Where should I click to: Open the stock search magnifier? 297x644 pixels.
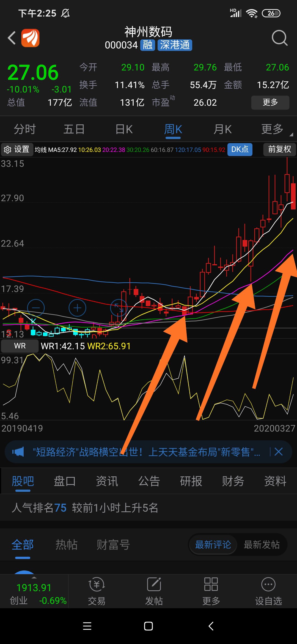point(279,38)
